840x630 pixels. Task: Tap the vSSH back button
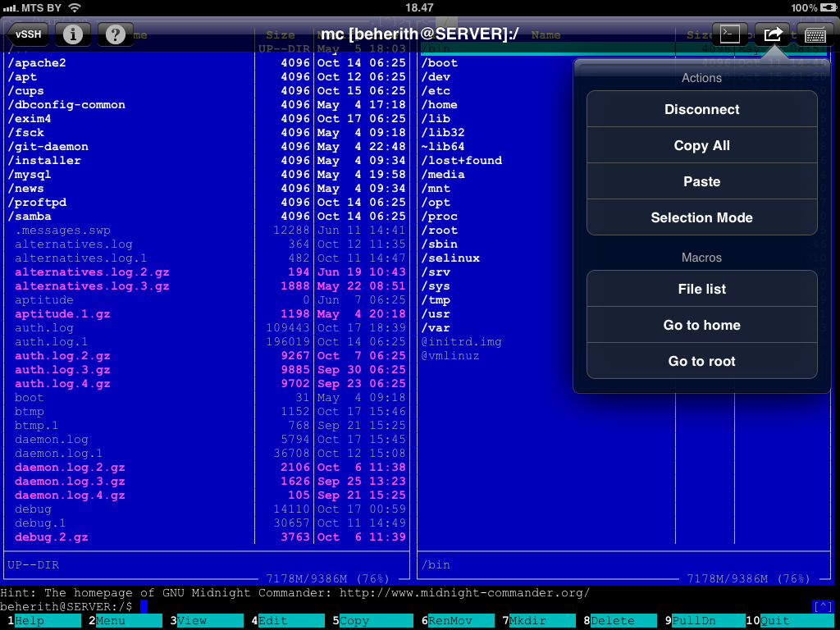pos(27,34)
